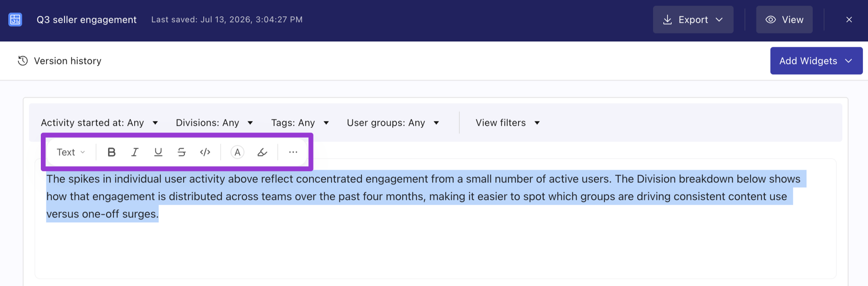Open the View filters menu
This screenshot has height=286, width=868.
[x=508, y=123]
